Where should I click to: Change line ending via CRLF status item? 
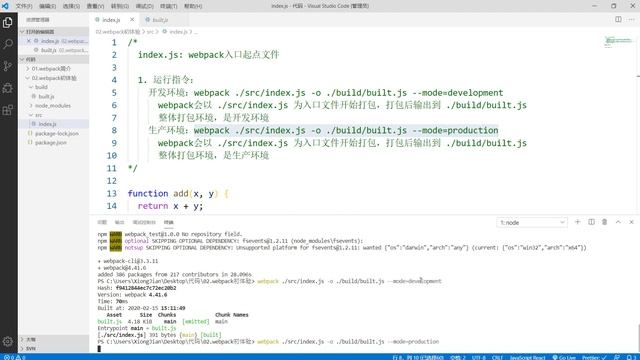click(497, 357)
